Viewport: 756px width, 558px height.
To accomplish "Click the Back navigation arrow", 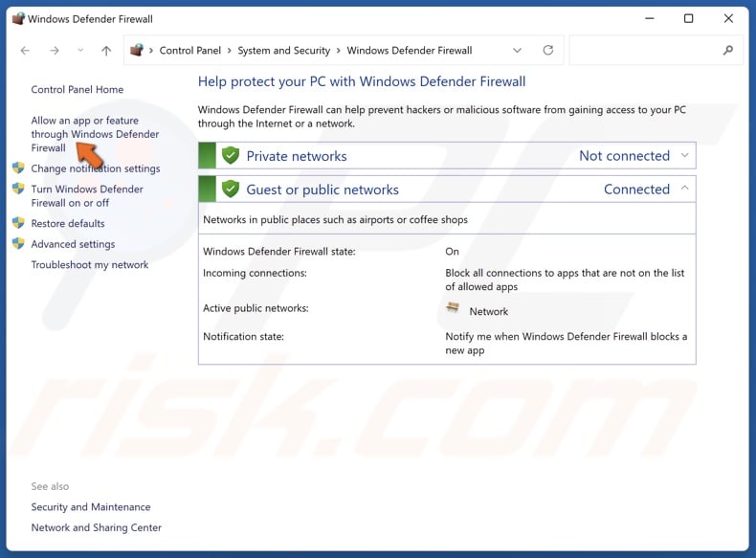I will 25,50.
